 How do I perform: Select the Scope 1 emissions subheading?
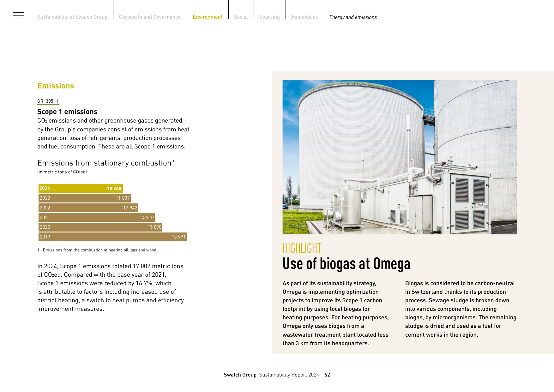pos(67,112)
